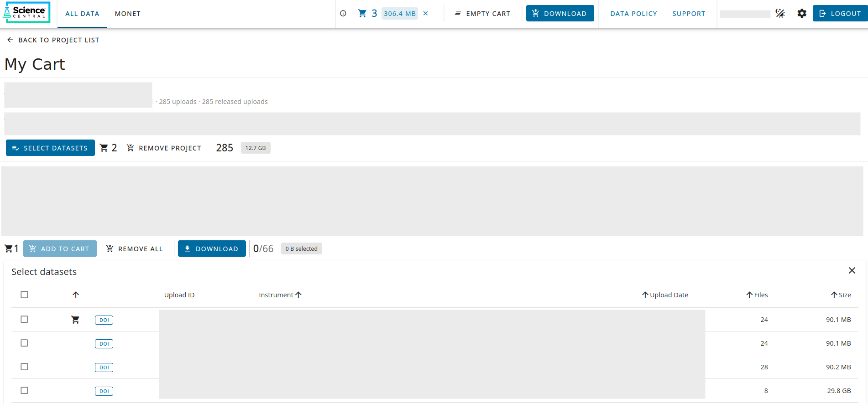Open DOI badge of 90.2 MB row
The width and height of the screenshot is (868, 404).
pos(104,368)
